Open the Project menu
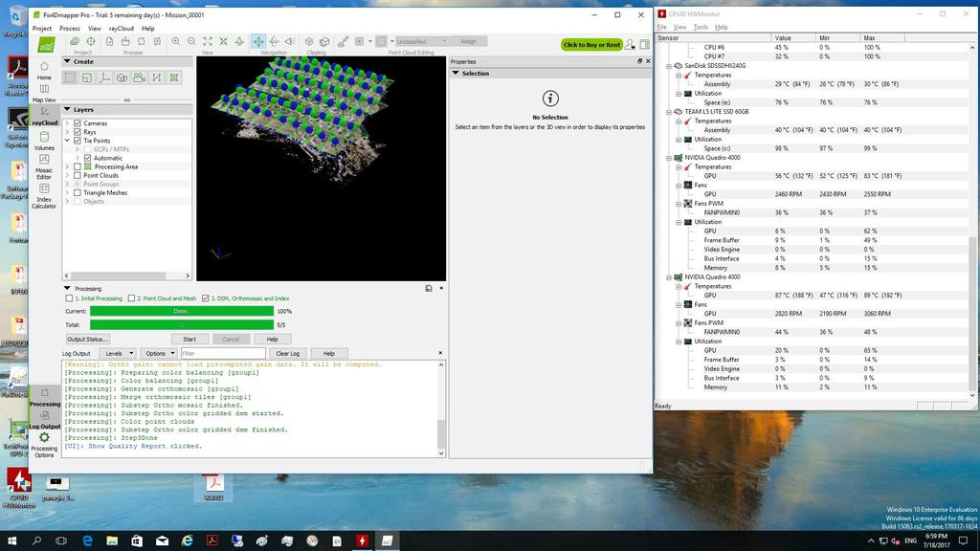980x551 pixels. click(x=42, y=28)
